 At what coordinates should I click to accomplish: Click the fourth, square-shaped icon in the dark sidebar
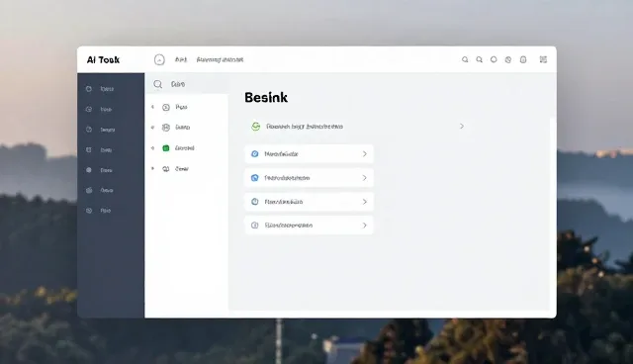click(89, 149)
